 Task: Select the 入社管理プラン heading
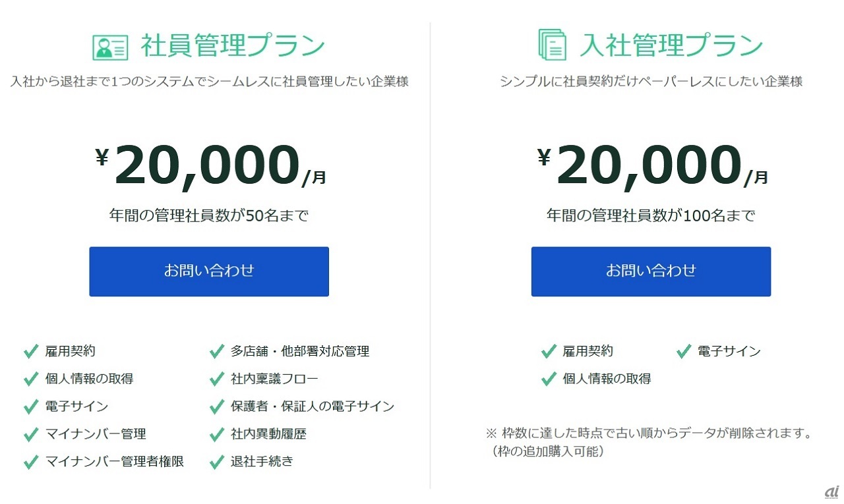pyautogui.click(x=671, y=45)
